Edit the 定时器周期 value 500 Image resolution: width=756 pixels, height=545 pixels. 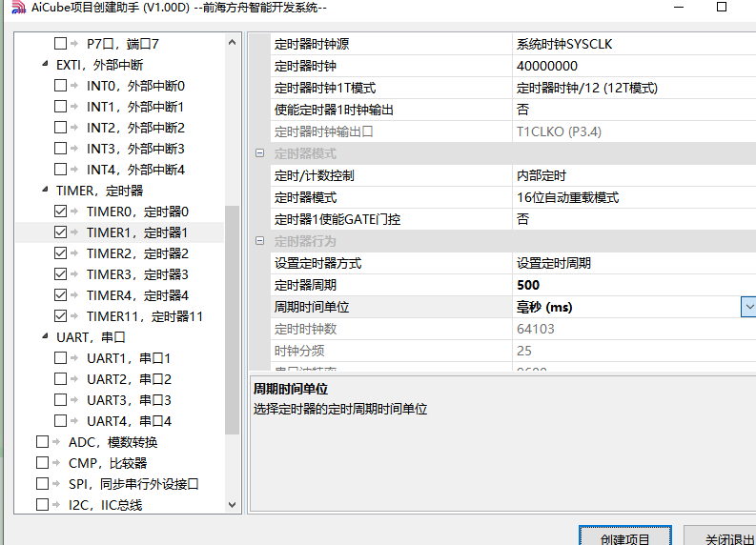point(634,285)
